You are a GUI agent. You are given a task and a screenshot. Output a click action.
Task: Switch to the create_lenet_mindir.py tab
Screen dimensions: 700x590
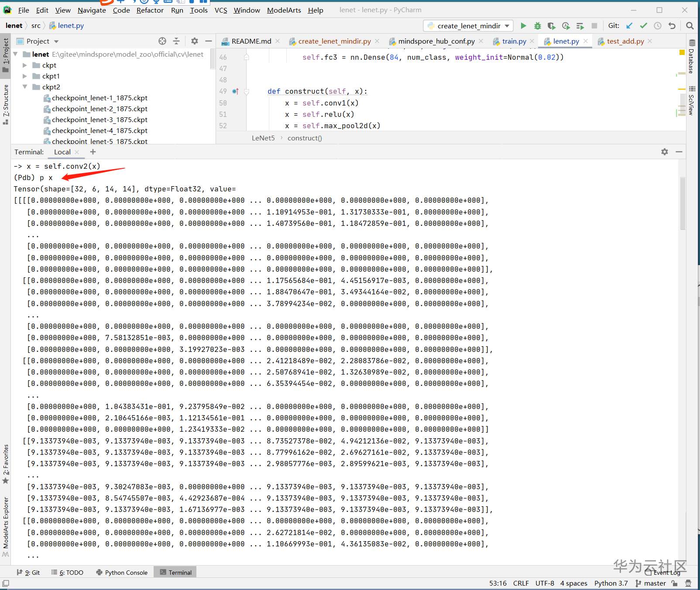(x=334, y=41)
